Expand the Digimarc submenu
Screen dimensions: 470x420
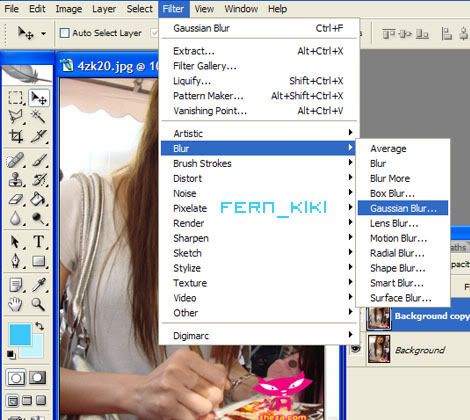[257, 336]
